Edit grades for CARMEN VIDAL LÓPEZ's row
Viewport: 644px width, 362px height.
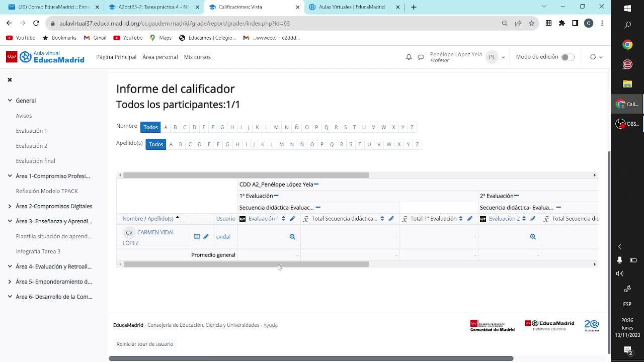[x=206, y=236]
